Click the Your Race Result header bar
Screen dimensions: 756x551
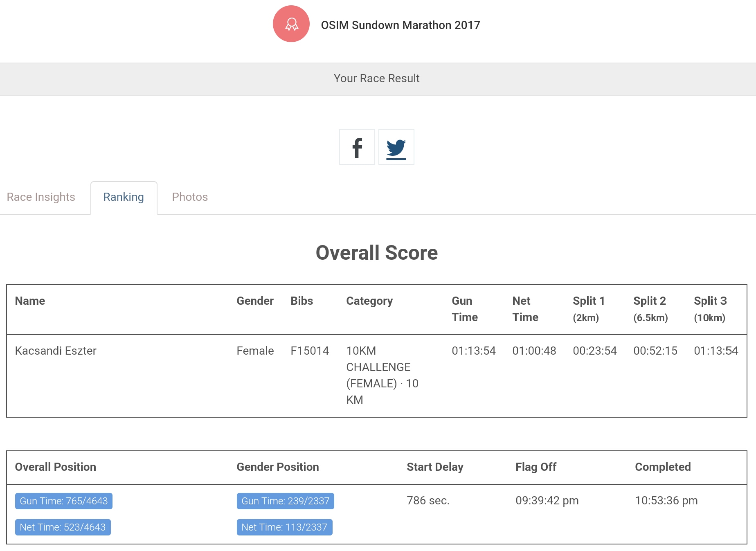(378, 79)
